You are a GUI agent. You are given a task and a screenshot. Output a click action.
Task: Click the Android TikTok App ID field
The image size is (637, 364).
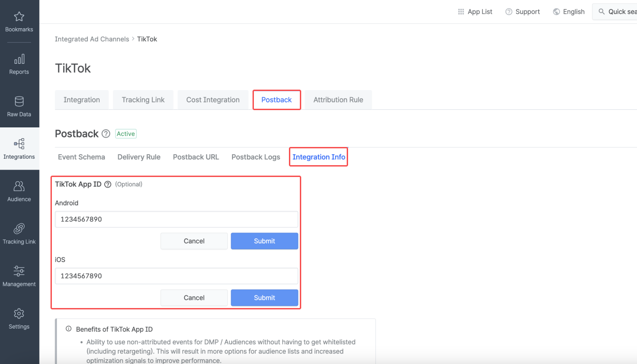click(177, 219)
